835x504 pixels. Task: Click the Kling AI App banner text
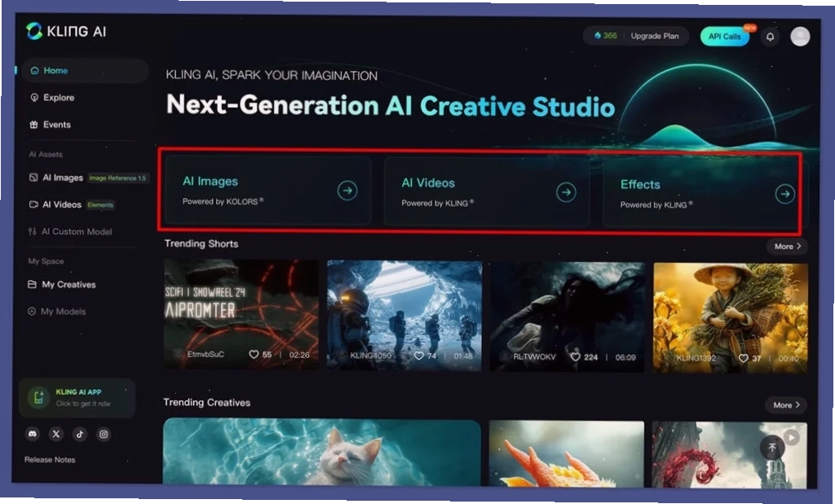pos(83,397)
